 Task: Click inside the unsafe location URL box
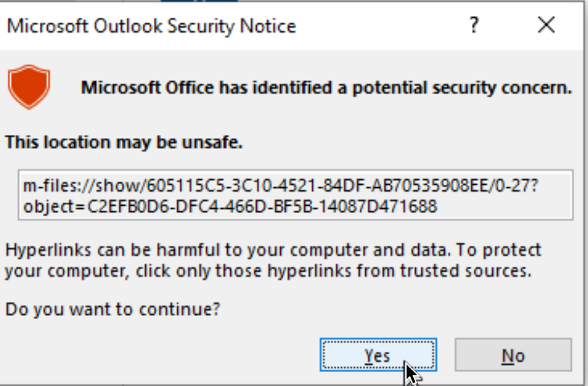tap(295, 195)
